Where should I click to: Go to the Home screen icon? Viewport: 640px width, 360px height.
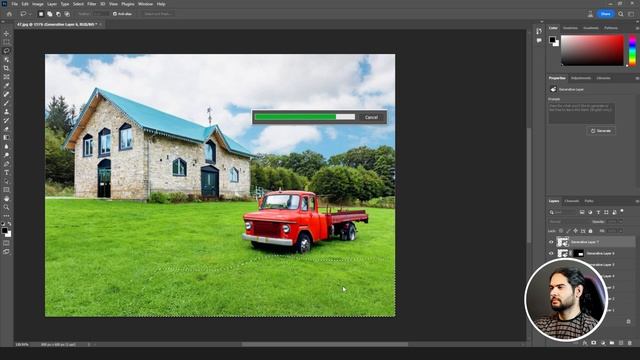[x=9, y=14]
